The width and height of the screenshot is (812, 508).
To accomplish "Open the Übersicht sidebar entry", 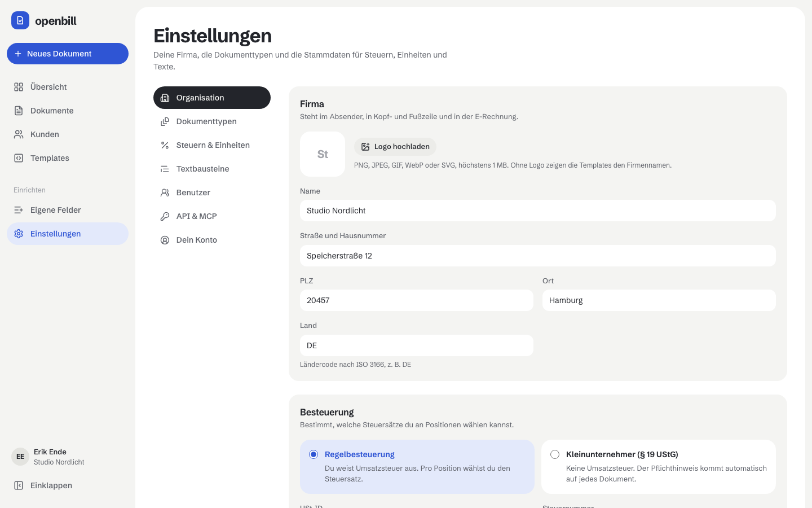I will (68, 87).
